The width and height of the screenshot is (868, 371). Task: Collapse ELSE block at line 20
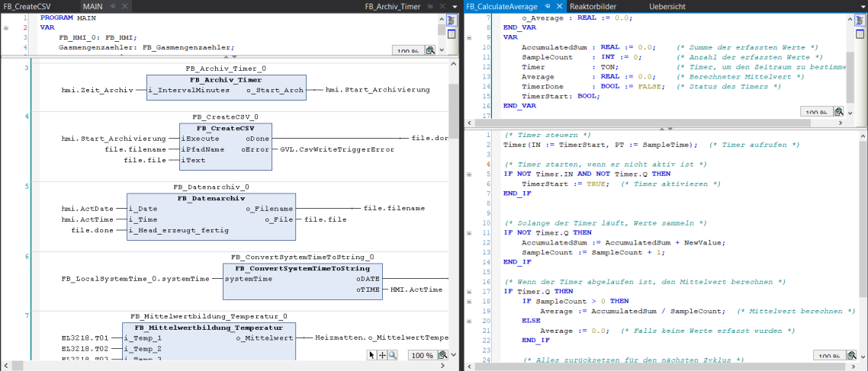[469, 321]
